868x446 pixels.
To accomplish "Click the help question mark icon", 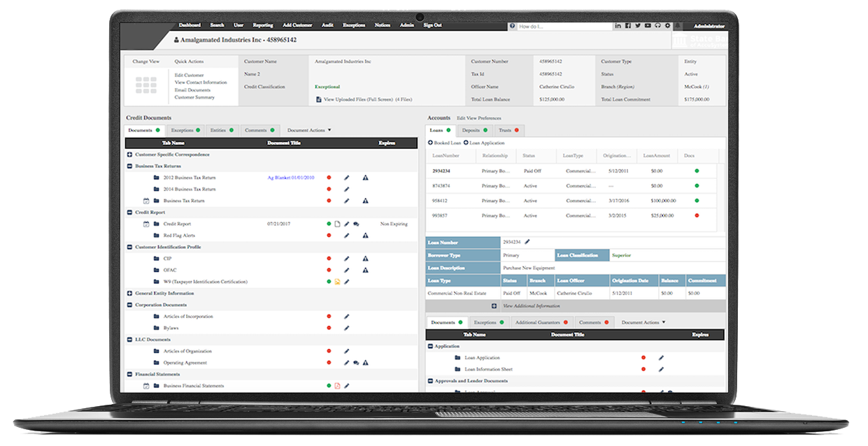I will pyautogui.click(x=513, y=26).
